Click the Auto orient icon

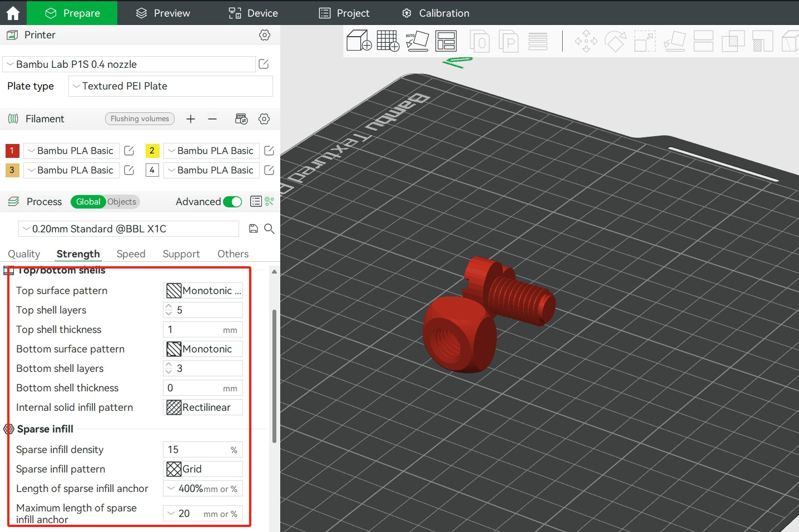point(417,41)
